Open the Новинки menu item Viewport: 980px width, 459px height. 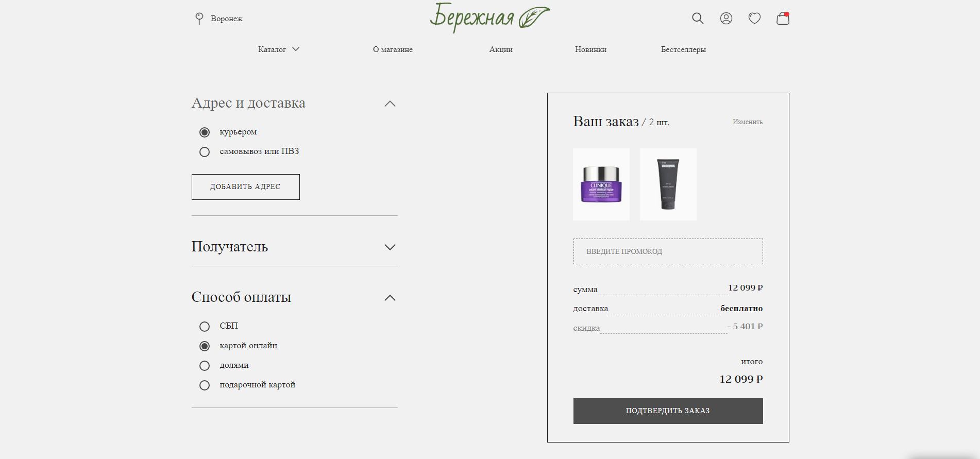[x=590, y=49]
